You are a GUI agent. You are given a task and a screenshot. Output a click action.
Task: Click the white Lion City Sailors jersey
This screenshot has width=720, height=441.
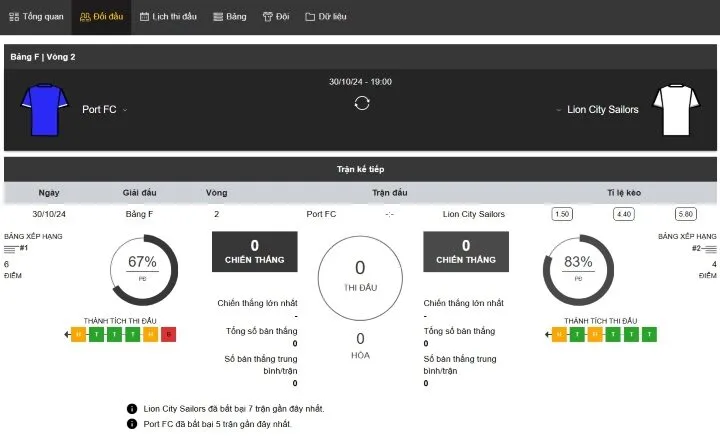tap(672, 108)
